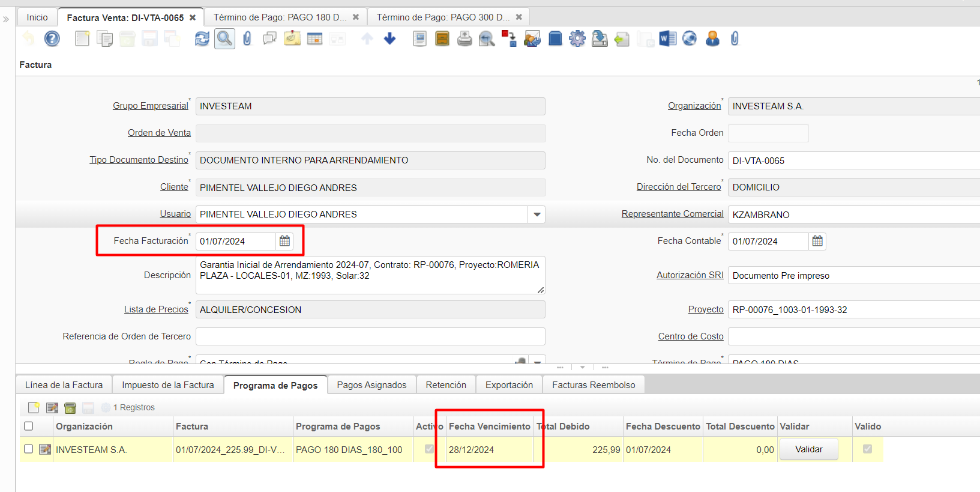Tick the select-all checkbox in grid header

coord(28,426)
